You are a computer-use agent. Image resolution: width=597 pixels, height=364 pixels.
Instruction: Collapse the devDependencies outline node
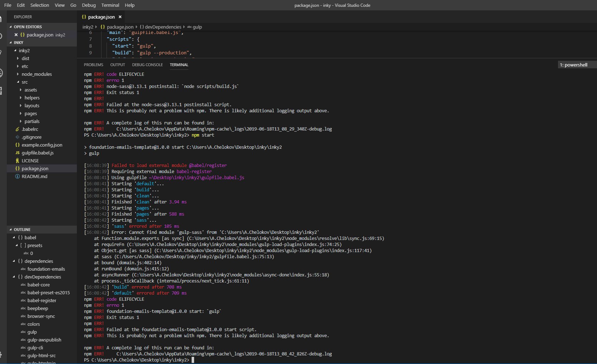coord(14,277)
